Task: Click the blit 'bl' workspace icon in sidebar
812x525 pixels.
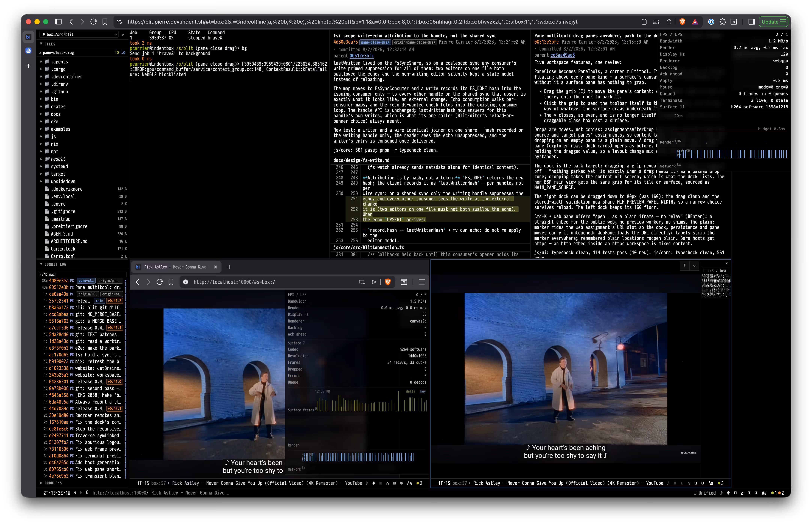Action: (28, 37)
